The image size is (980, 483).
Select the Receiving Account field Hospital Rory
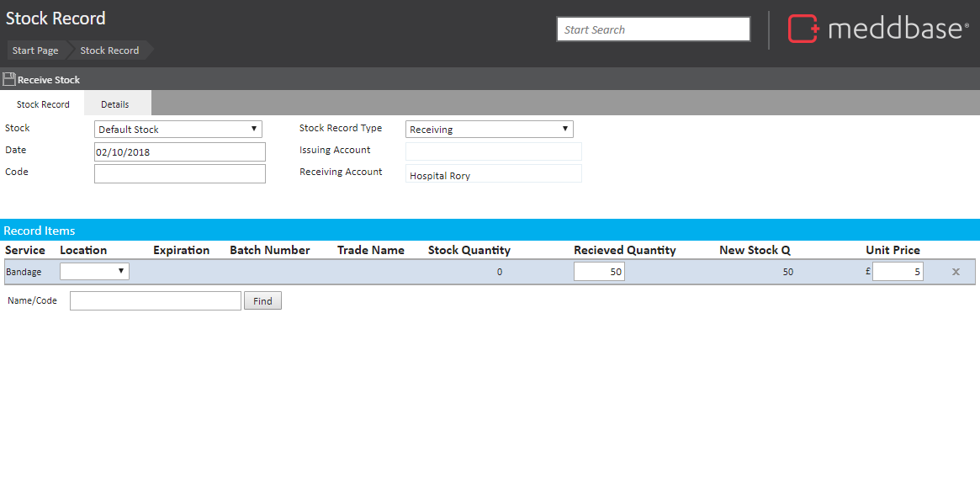point(494,174)
